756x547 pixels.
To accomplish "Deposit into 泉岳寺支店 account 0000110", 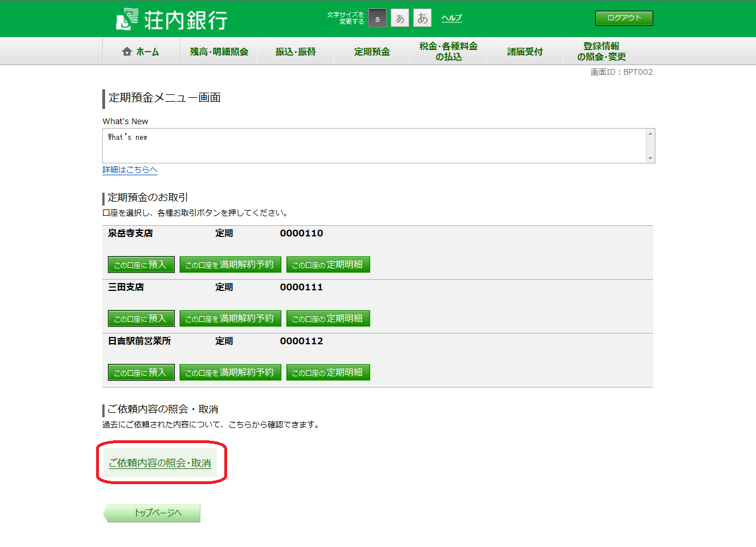I will pyautogui.click(x=141, y=265).
